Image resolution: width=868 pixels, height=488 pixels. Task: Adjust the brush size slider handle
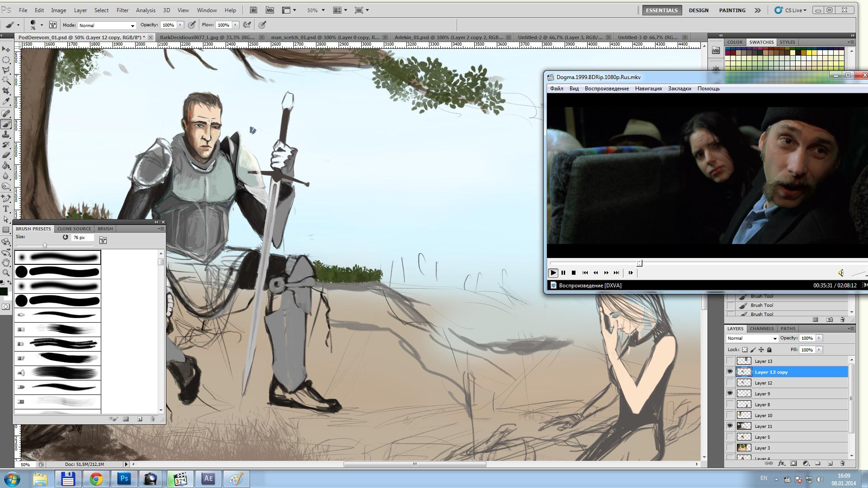tap(45, 245)
